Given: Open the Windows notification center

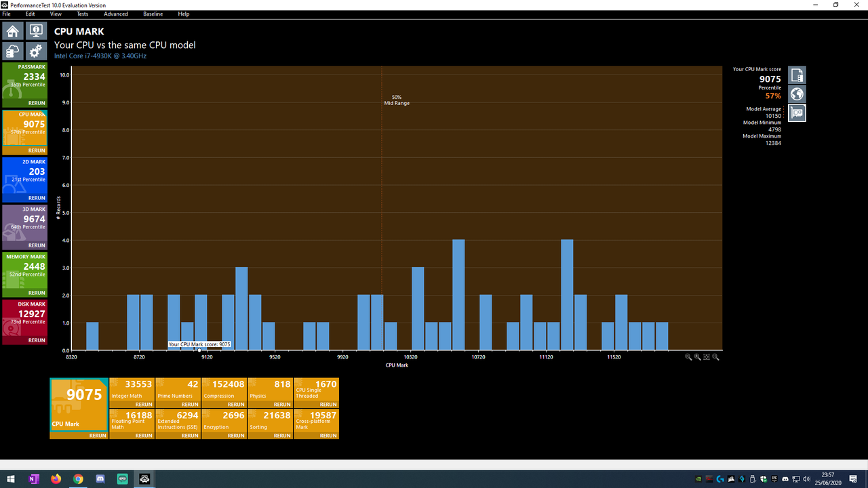Looking at the screenshot, I should click(x=854, y=479).
